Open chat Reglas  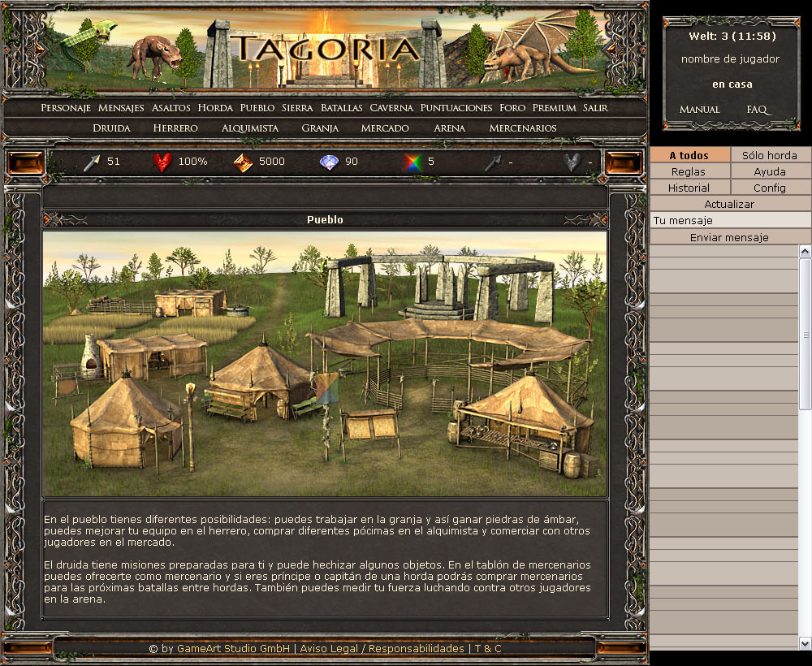click(689, 171)
